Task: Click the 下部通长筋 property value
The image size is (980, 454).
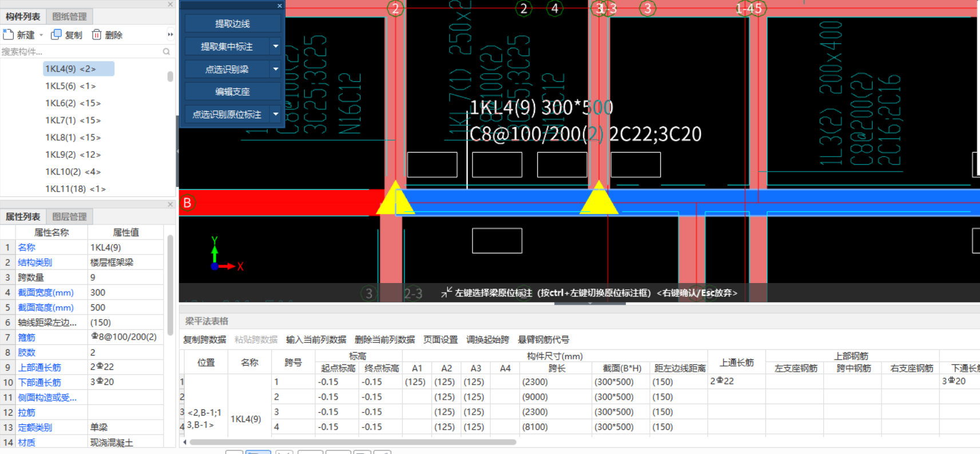Action: (x=126, y=382)
